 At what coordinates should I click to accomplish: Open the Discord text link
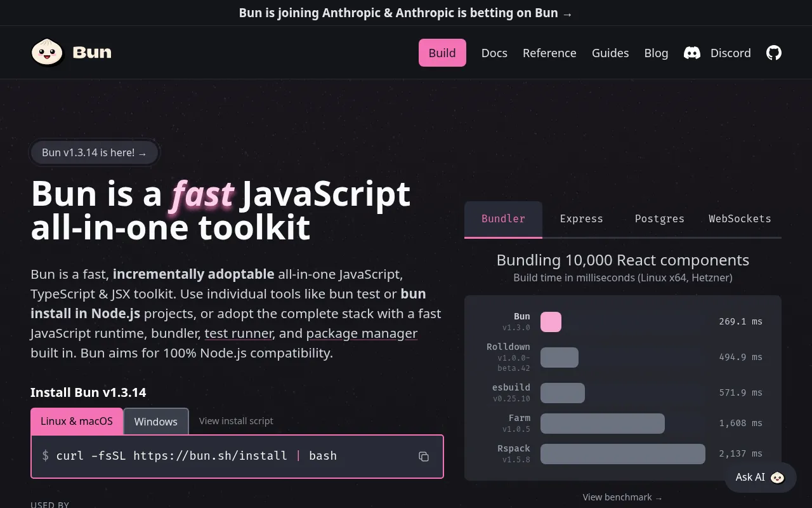click(x=731, y=53)
